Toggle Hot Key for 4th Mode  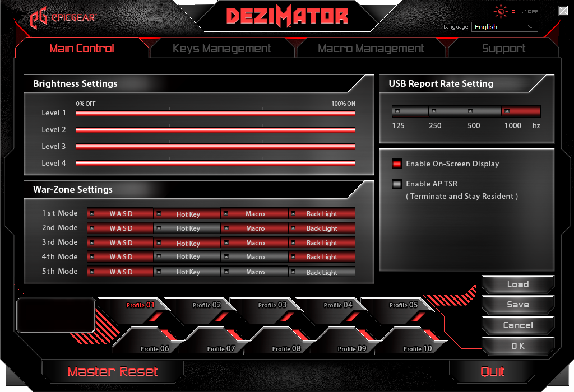click(187, 256)
